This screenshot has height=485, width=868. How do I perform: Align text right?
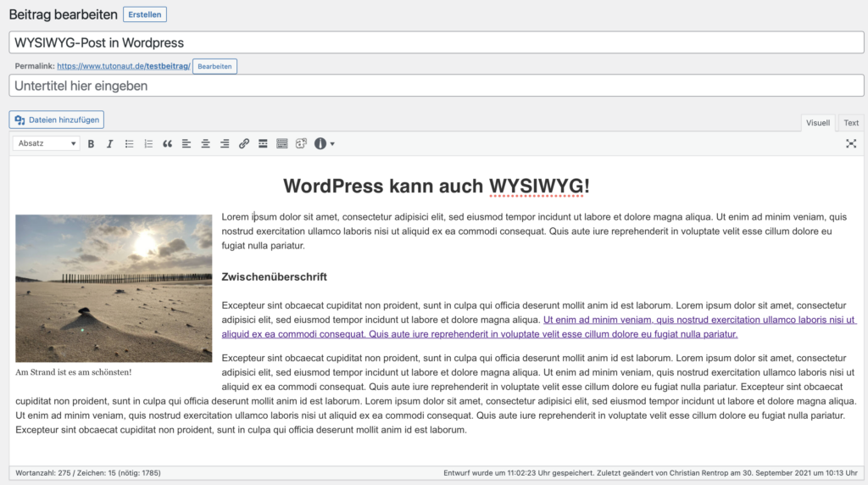pos(225,144)
